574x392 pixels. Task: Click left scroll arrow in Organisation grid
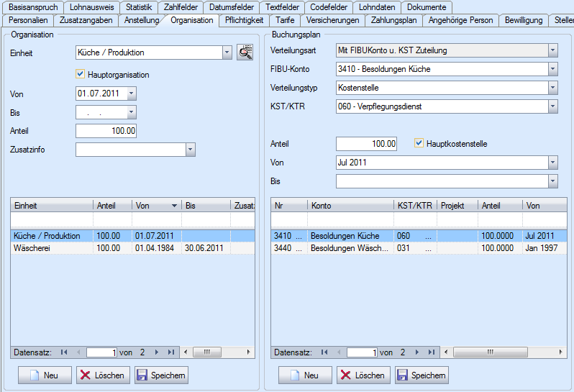point(186,352)
